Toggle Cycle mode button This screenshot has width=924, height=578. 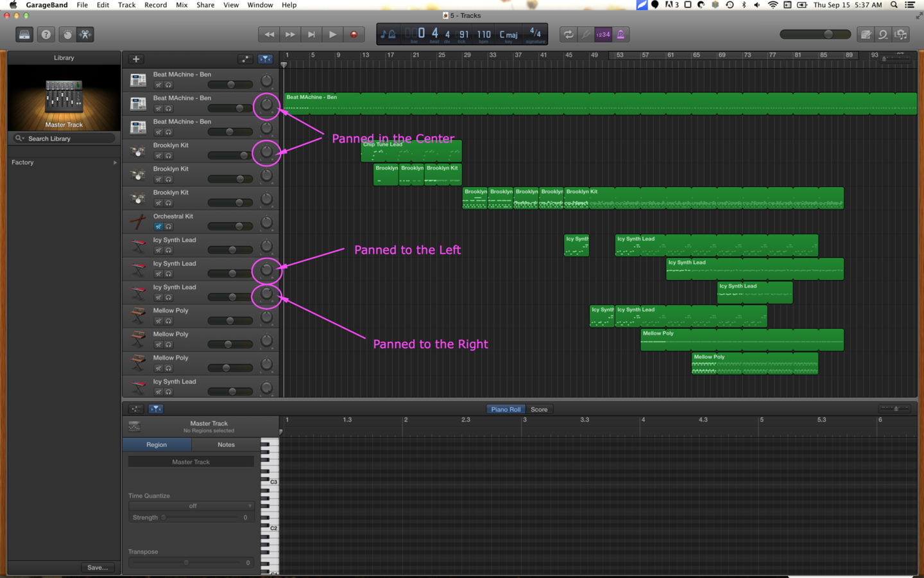569,35
